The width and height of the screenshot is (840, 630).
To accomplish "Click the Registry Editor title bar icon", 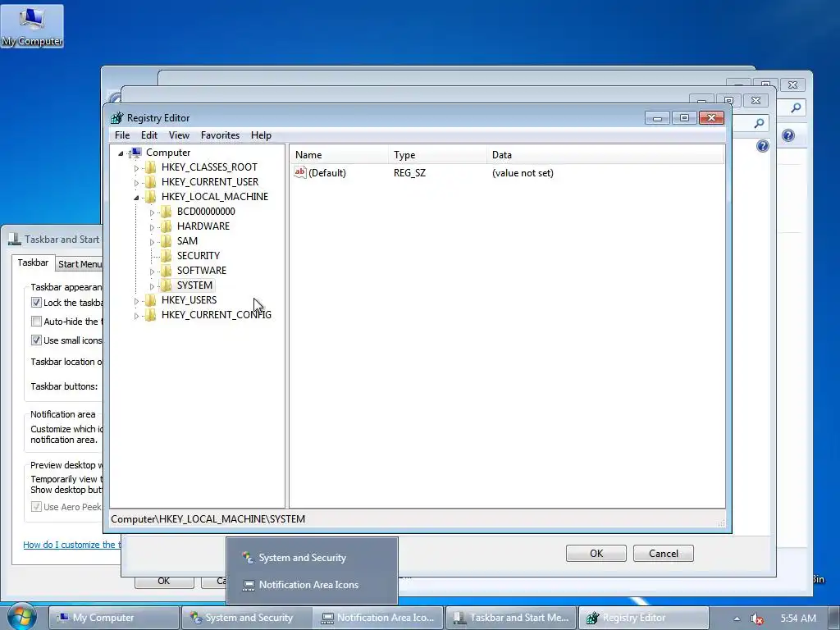I will coord(116,118).
